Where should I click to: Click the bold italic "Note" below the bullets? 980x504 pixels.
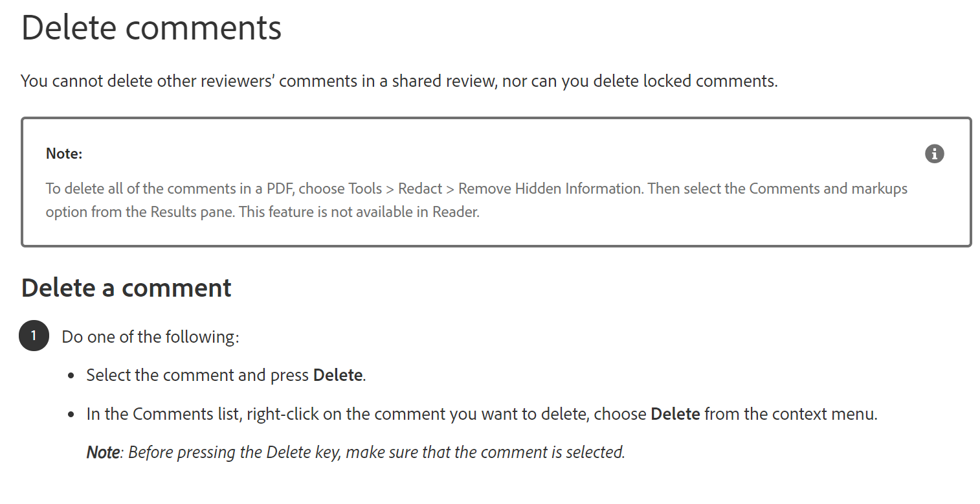tap(103, 452)
